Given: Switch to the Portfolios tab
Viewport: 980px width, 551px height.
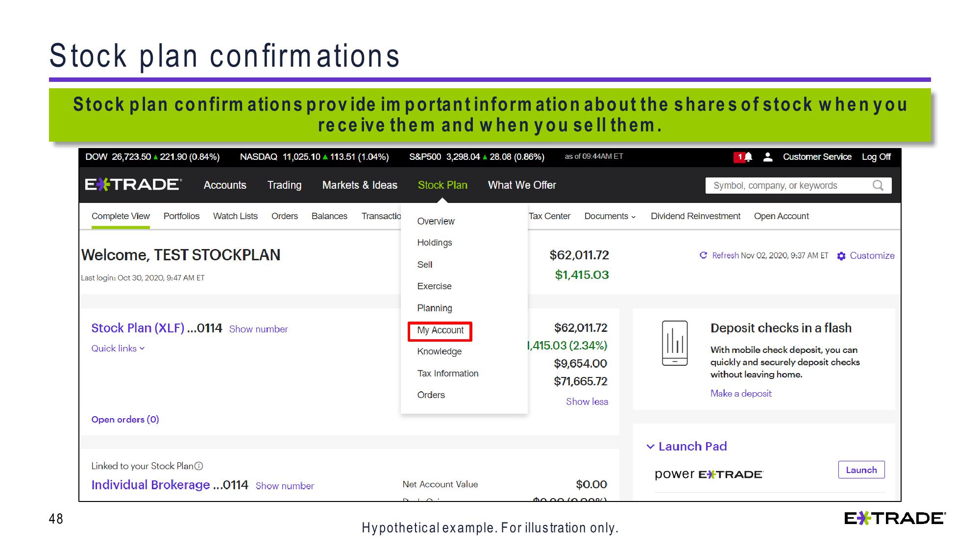Looking at the screenshot, I should coord(181,216).
